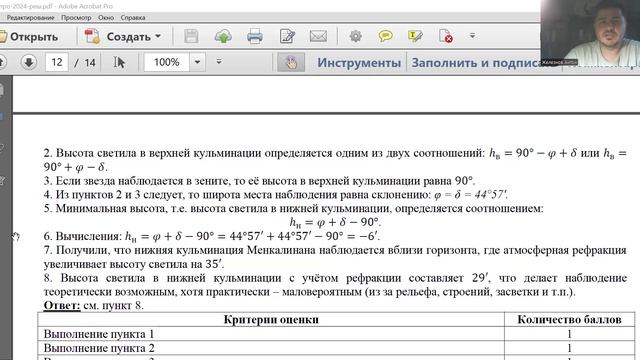This screenshot has height=360, width=640.
Task: Click the cloud upload icon
Action: (x=223, y=36)
